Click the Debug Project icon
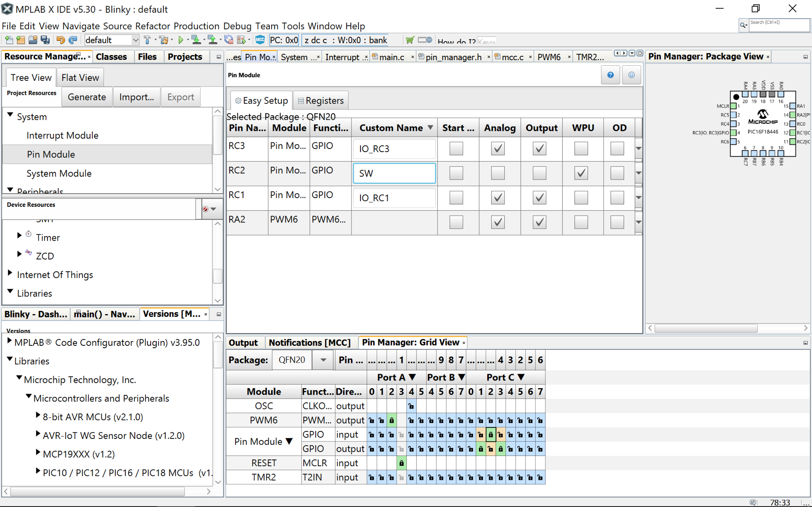812x507 pixels. 241,40
